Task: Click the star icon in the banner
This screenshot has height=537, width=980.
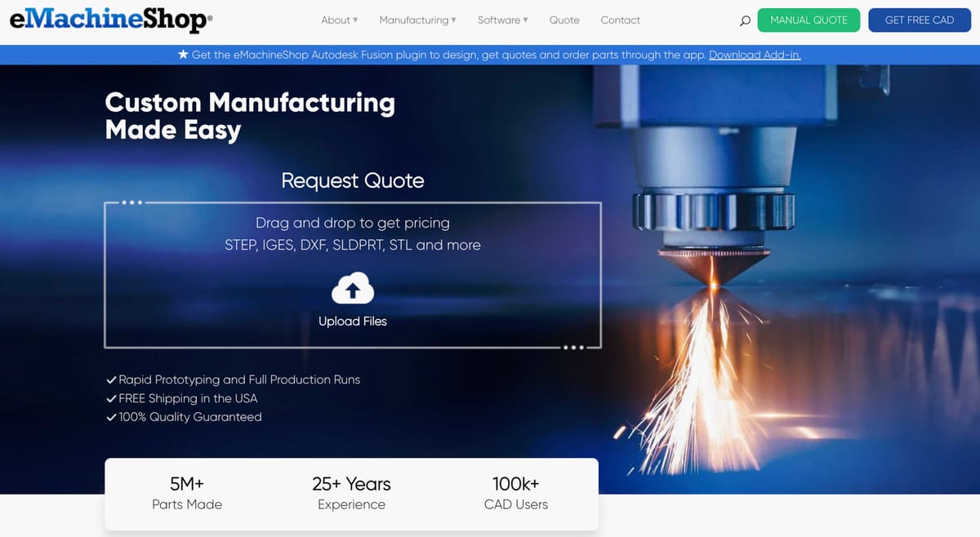Action: point(183,55)
